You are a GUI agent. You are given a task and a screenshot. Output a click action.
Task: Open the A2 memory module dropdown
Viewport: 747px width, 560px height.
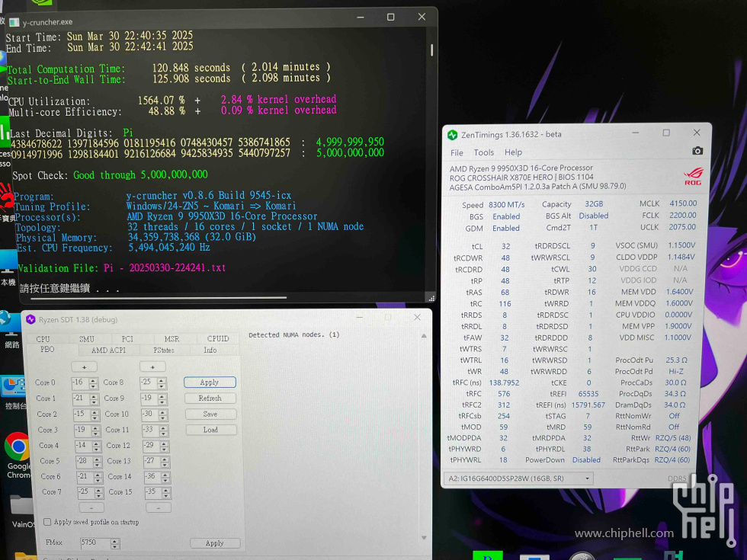coord(518,478)
